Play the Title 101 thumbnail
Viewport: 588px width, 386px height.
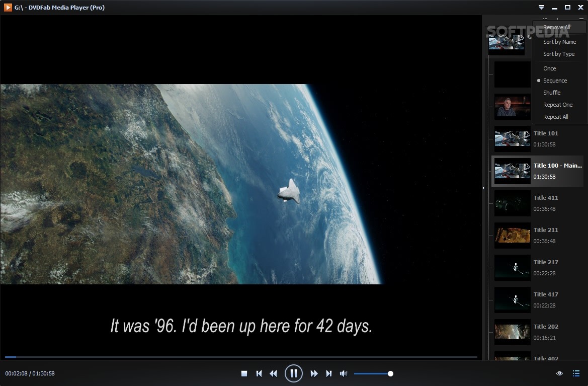[x=512, y=139]
